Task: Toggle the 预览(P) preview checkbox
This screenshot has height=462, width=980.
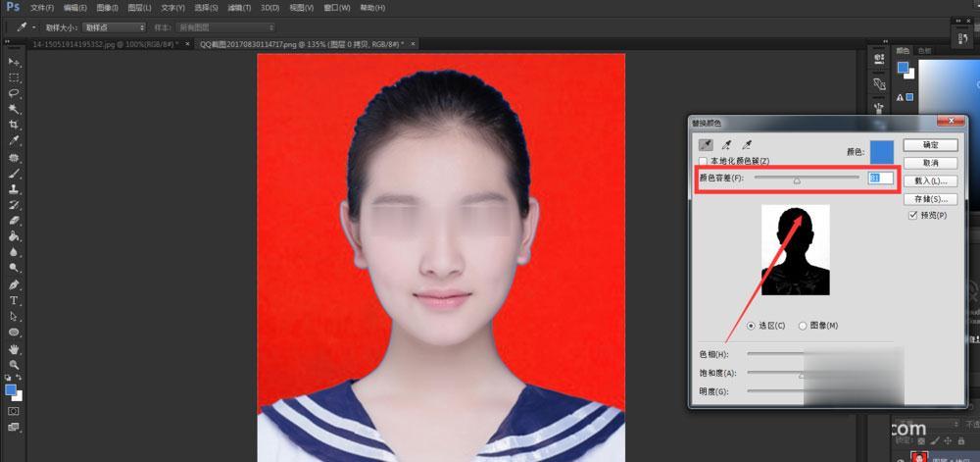Action: click(x=913, y=215)
